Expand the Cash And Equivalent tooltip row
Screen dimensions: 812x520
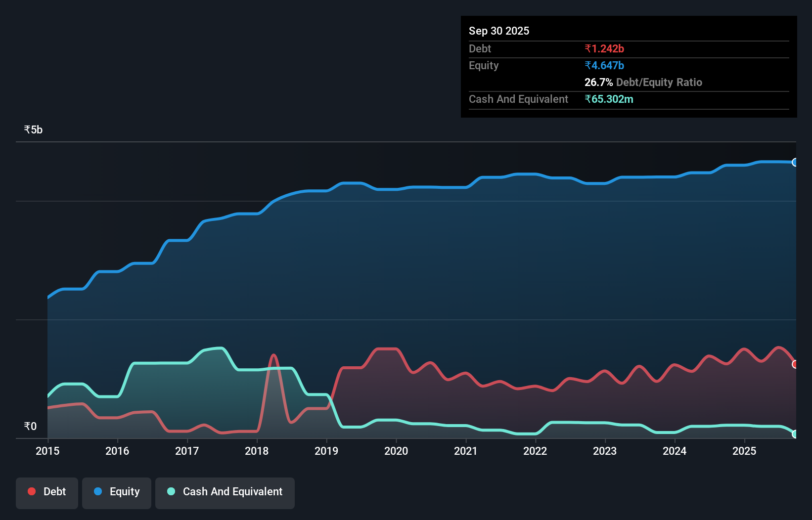click(518, 99)
